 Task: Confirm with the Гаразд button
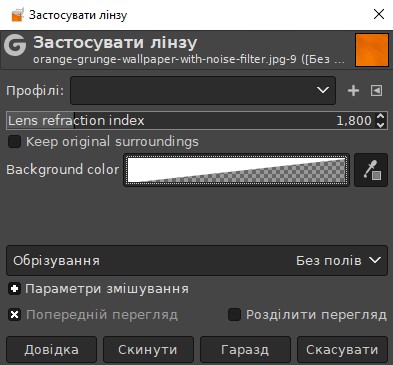click(245, 350)
